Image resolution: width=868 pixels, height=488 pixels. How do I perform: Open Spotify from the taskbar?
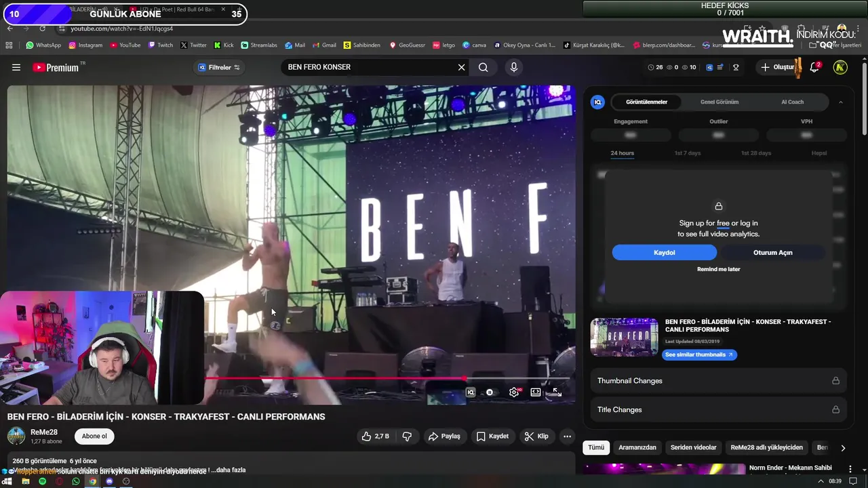pyautogui.click(x=42, y=481)
